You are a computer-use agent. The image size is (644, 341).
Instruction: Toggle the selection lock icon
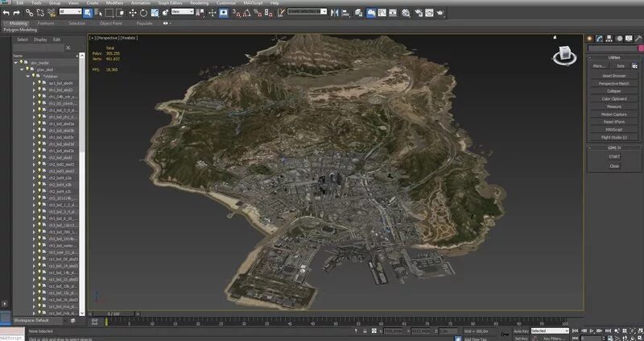point(363,331)
